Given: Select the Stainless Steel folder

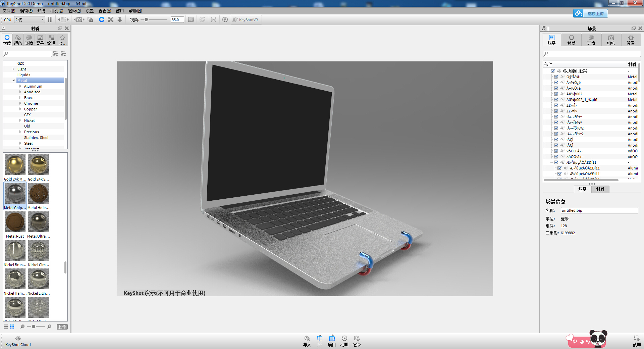Looking at the screenshot, I should click(x=36, y=138).
